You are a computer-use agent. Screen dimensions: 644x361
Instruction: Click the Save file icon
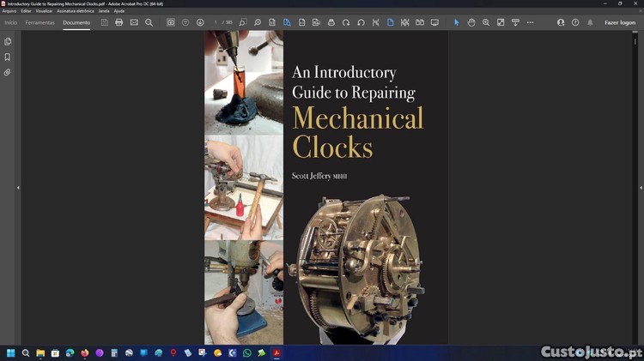pos(105,22)
